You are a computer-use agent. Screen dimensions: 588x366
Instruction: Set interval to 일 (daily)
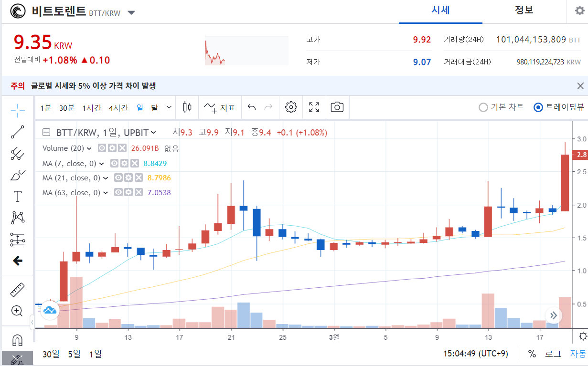(139, 108)
